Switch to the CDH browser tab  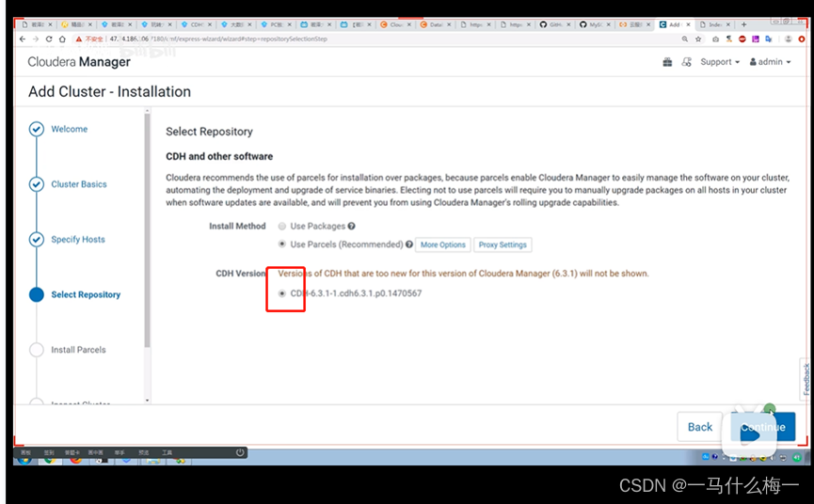click(x=197, y=24)
